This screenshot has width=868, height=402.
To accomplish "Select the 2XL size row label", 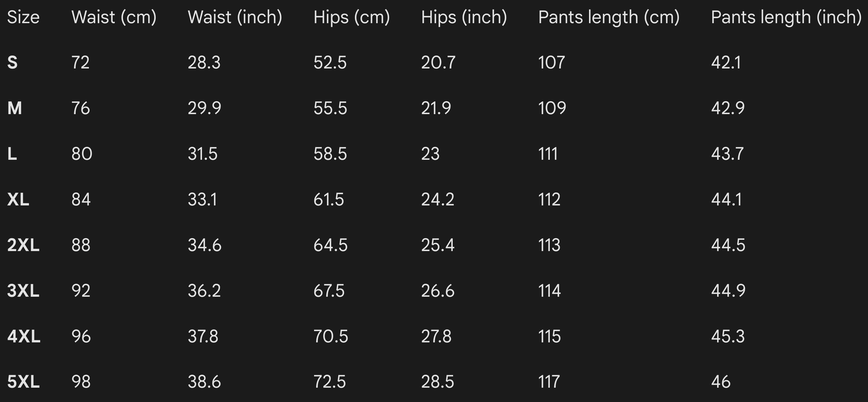I will tap(23, 245).
